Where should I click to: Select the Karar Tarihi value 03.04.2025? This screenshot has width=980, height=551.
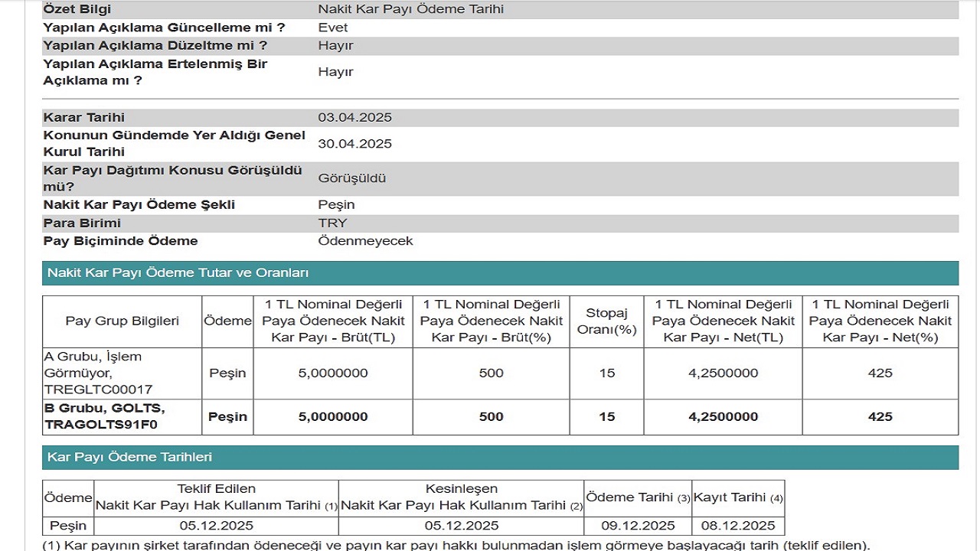(354, 118)
